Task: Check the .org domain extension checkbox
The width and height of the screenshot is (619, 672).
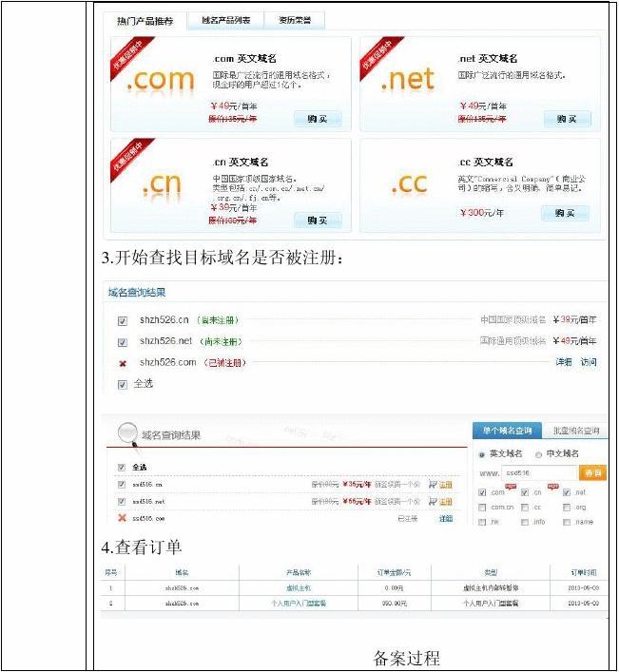Action: pyautogui.click(x=567, y=508)
